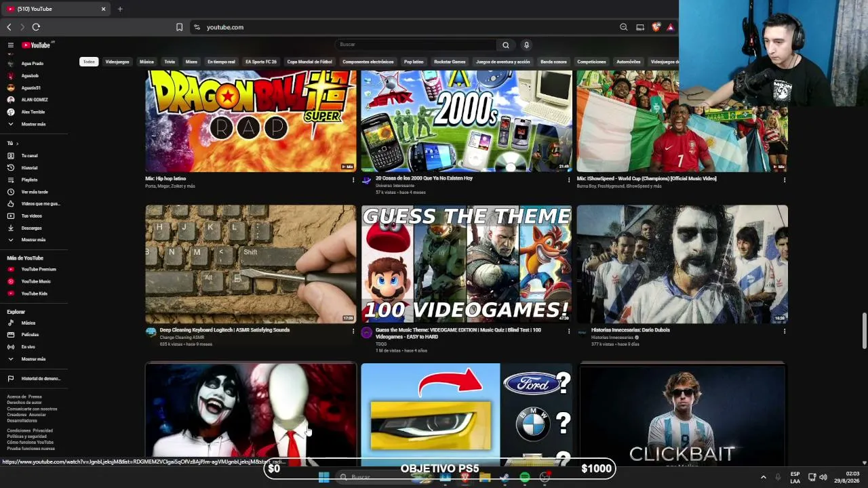Open options menu for Guess the Music Theme video

click(568, 331)
